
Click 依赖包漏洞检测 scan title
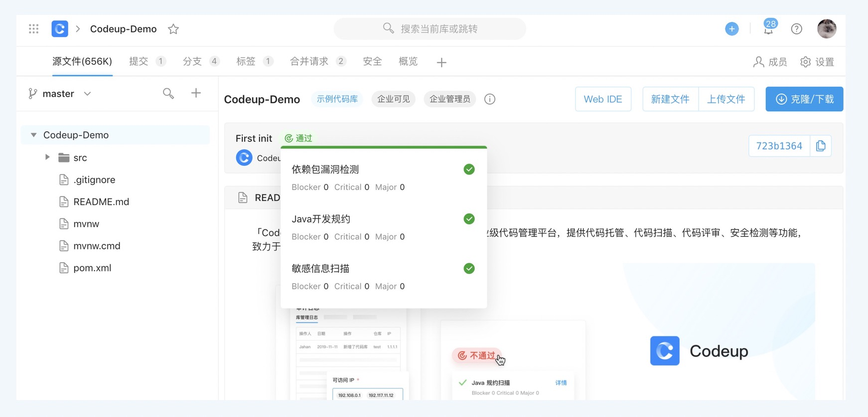(x=325, y=170)
